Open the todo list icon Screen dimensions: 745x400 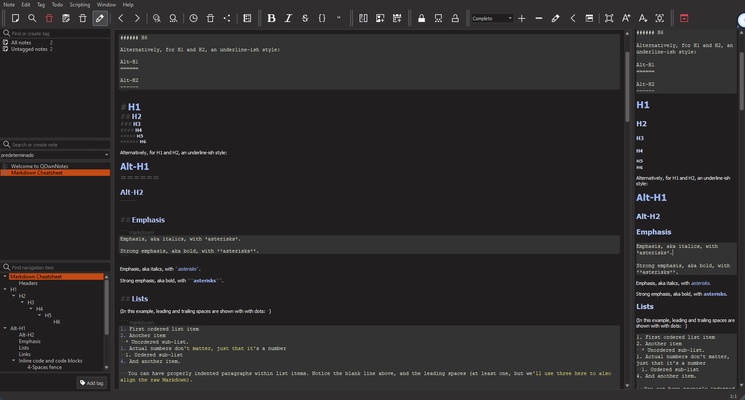click(x=247, y=18)
